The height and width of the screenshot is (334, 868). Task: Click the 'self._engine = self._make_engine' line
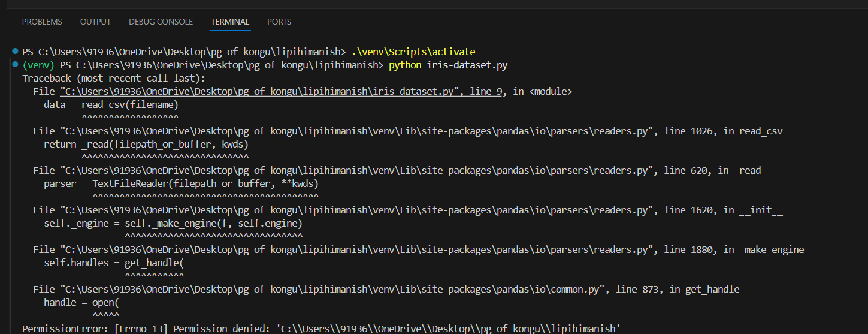pyautogui.click(x=173, y=223)
